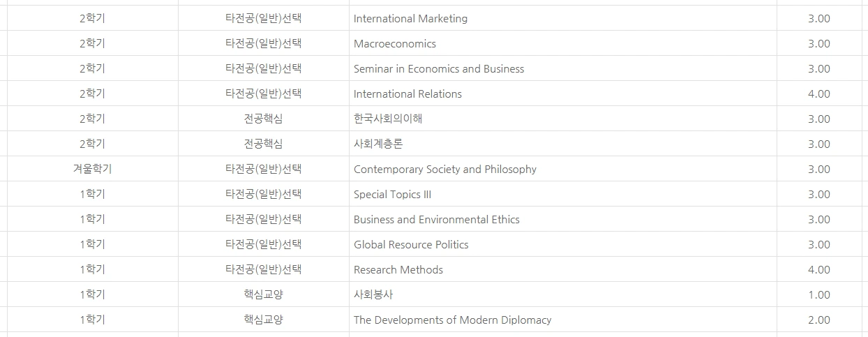Click the Global Resource Politics cell
The image size is (868, 337).
click(x=562, y=244)
